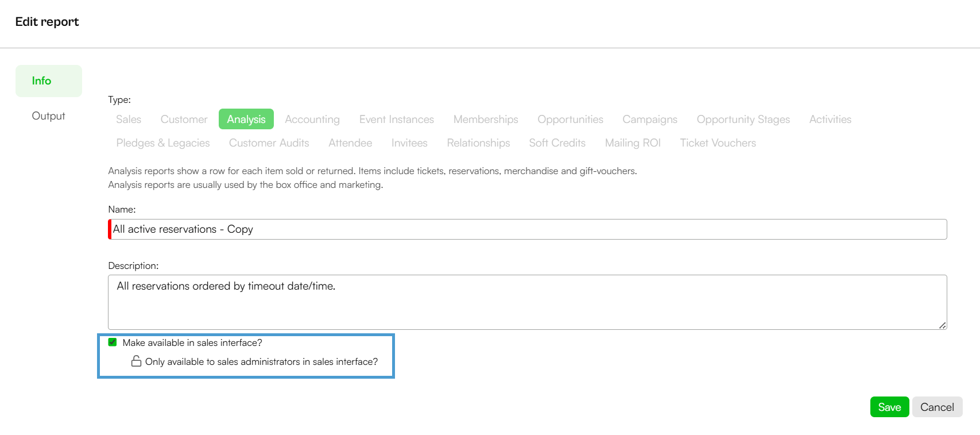Cancel editing the report
980x435 pixels.
[x=937, y=407]
